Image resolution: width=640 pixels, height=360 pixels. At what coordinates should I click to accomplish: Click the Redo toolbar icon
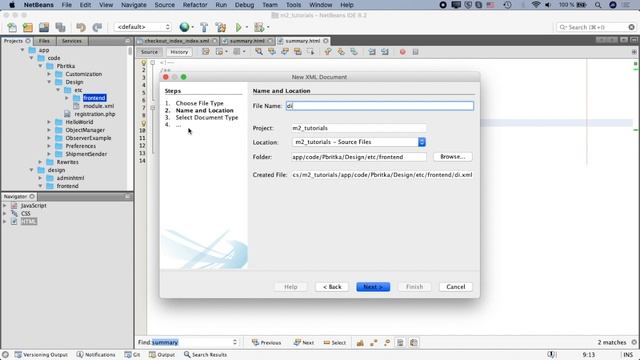(97, 27)
